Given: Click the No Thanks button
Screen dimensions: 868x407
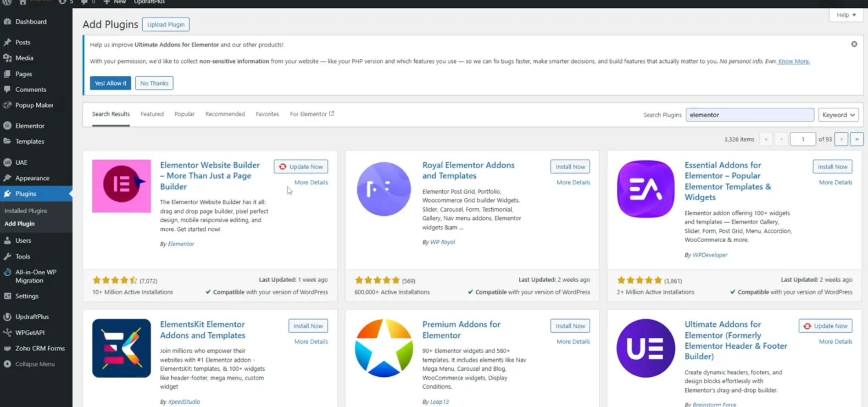Looking at the screenshot, I should (x=154, y=83).
